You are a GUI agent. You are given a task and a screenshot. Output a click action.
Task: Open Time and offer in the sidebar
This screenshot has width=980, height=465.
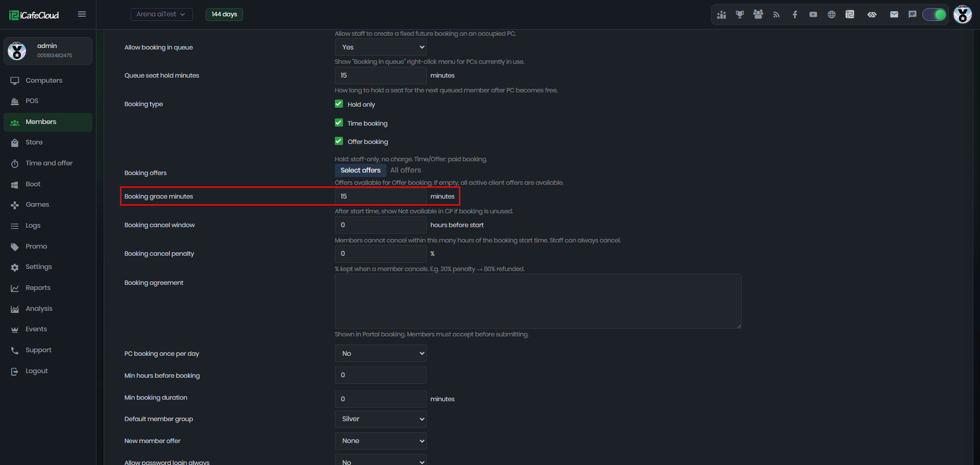click(x=48, y=163)
